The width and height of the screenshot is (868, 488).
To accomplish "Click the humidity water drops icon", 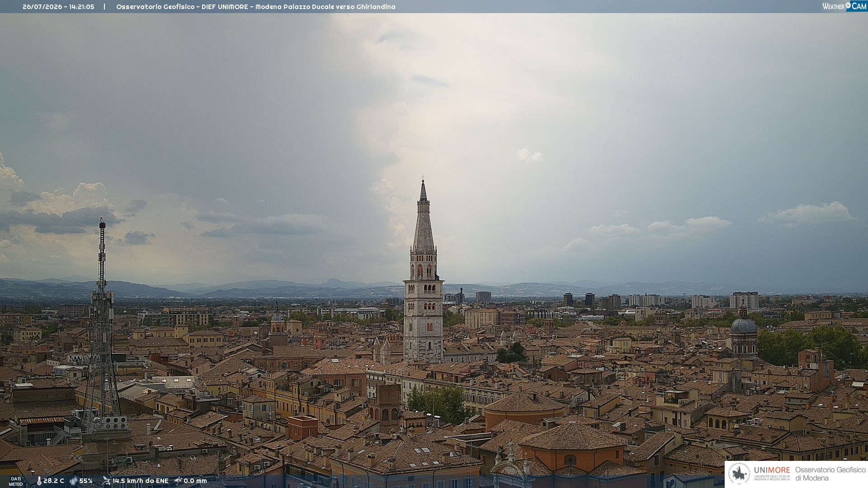I will (x=74, y=481).
